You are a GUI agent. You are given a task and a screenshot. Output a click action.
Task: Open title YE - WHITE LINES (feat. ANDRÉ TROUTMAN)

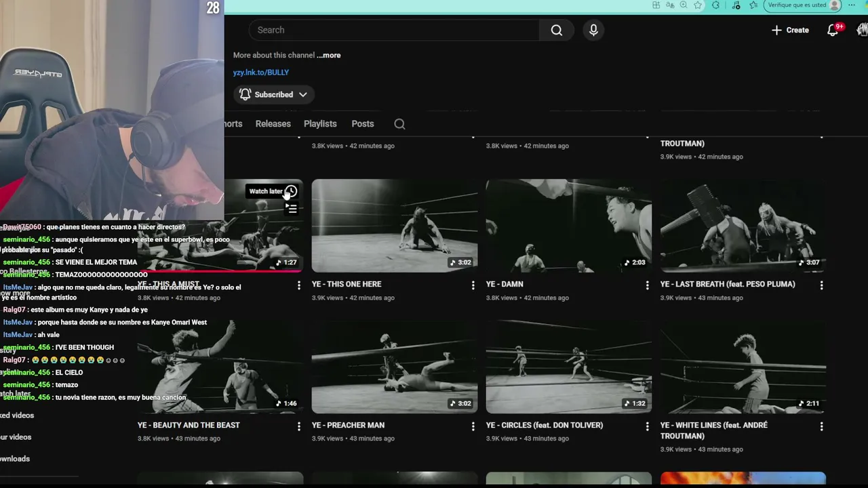(x=714, y=430)
